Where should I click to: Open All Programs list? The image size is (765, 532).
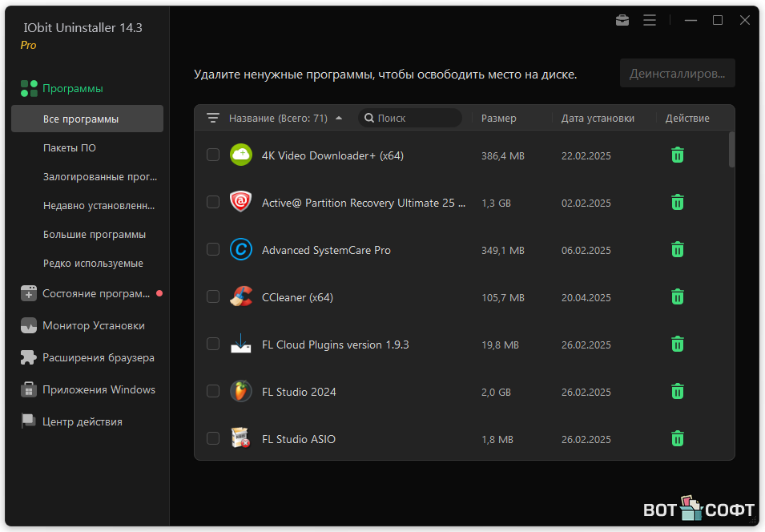click(x=87, y=119)
